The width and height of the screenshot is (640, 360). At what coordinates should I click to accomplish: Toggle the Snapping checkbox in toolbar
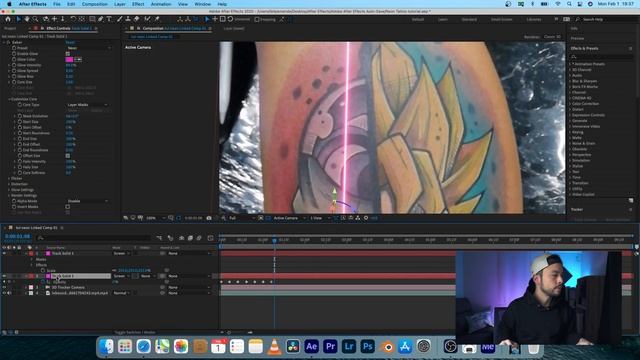click(x=257, y=19)
